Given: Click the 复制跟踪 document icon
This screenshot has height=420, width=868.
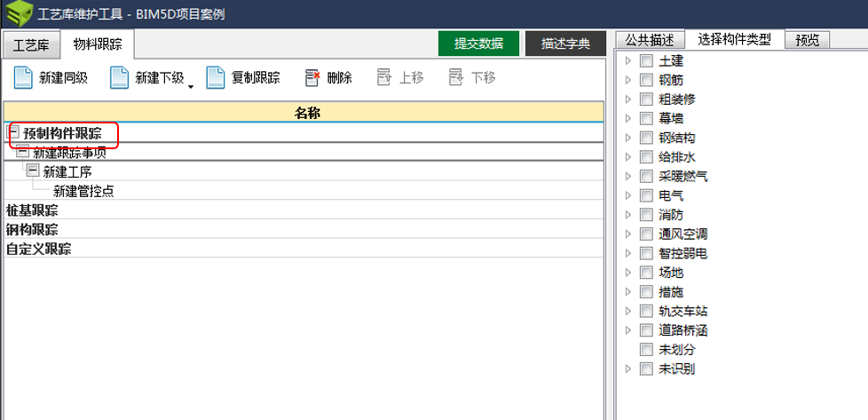Looking at the screenshot, I should click(x=216, y=77).
